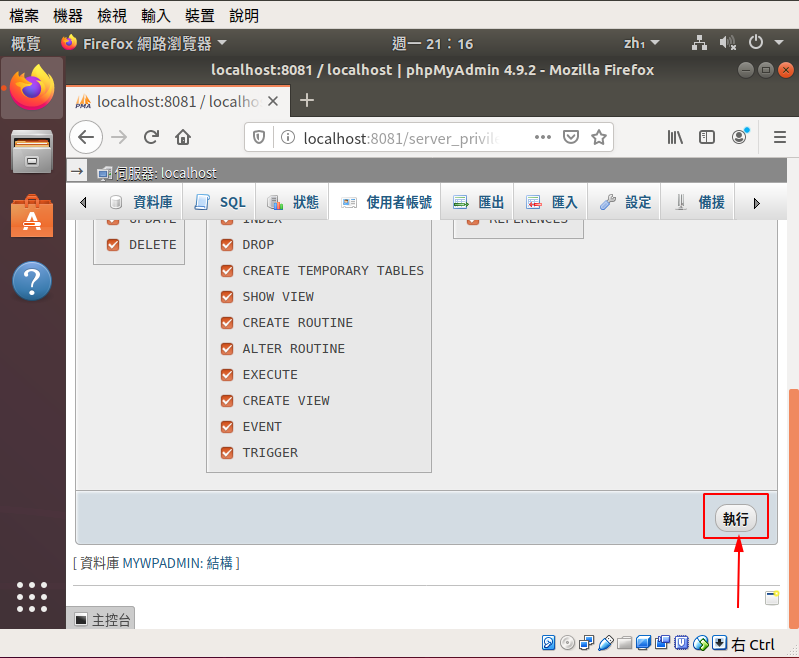Viewport: 799px width, 658px height.
Task: Click the 伺服器: localhost breadcrumb link
Action: [x=166, y=173]
